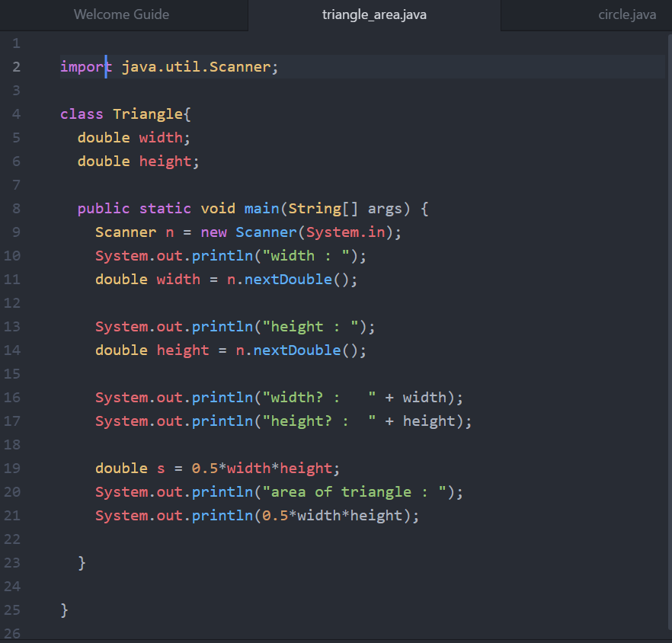Click 'nextDouble' on line 14

297,350
